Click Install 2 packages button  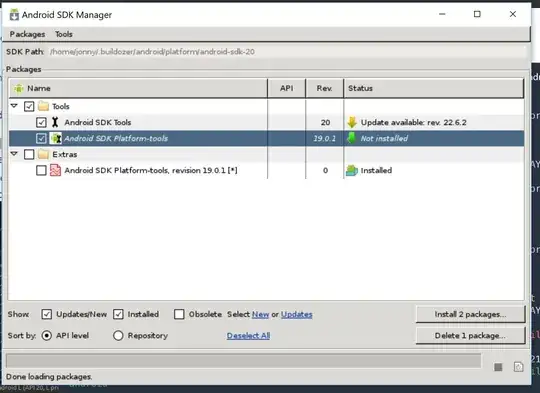(x=470, y=314)
